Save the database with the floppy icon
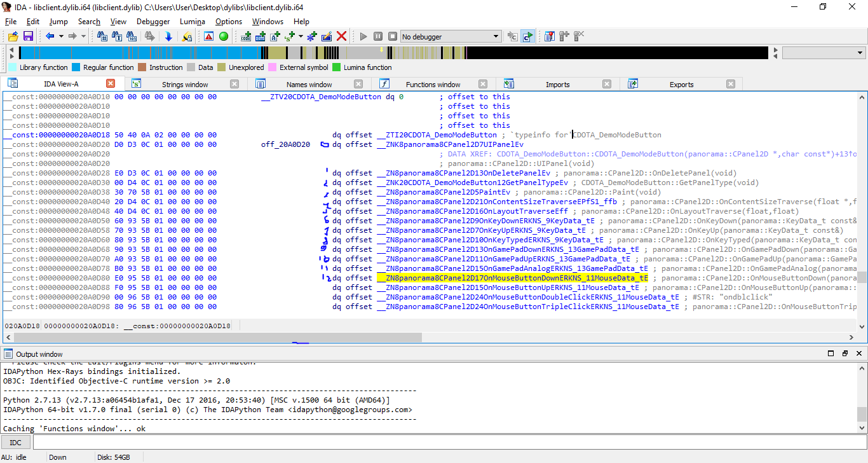Image resolution: width=868 pixels, height=463 pixels. [28, 36]
